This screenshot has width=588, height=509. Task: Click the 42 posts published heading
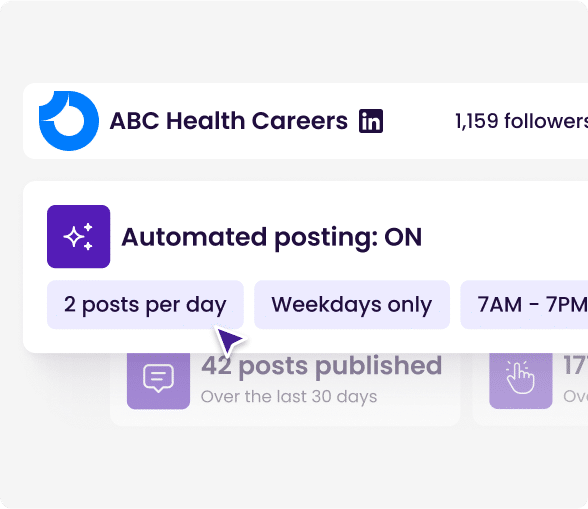pos(321,366)
